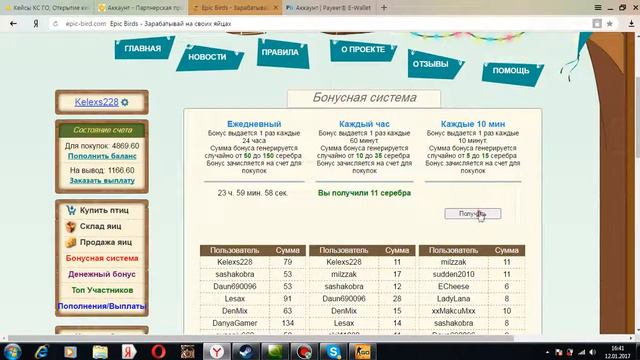Viewport: 640px width, 360px height.
Task: Click the coins icon beside Продажа яиц
Action: [71, 242]
